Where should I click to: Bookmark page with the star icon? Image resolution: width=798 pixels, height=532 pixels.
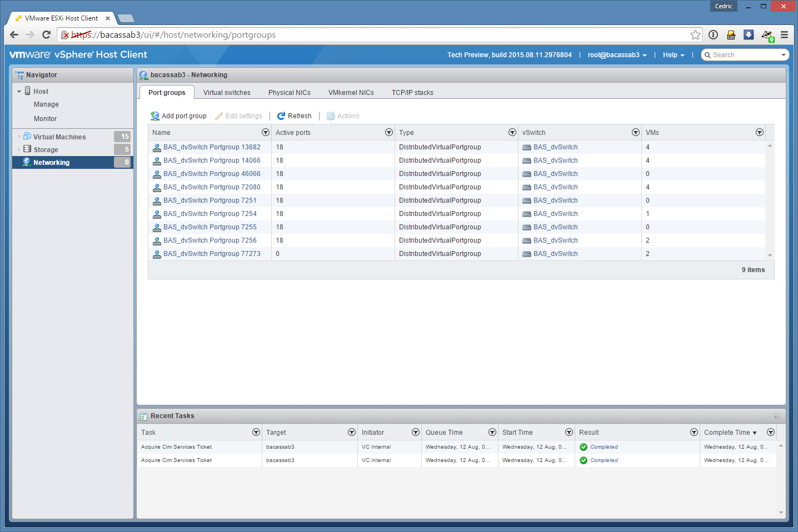click(695, 35)
